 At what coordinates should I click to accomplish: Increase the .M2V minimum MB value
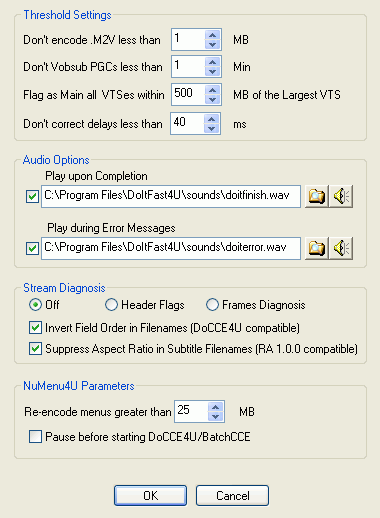(212, 35)
